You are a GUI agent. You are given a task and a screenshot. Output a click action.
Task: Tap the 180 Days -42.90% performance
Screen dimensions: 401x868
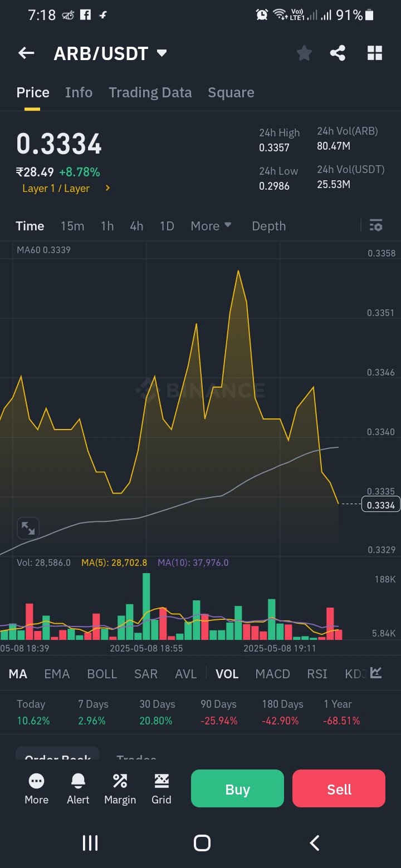(x=282, y=712)
